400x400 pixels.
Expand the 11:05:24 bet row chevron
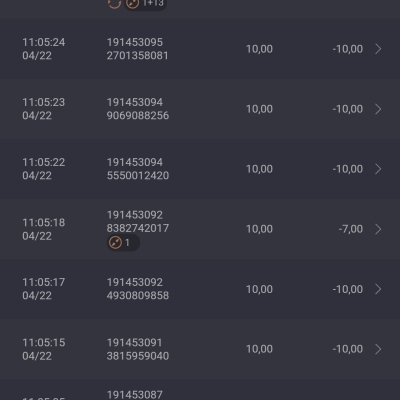pyautogui.click(x=378, y=49)
